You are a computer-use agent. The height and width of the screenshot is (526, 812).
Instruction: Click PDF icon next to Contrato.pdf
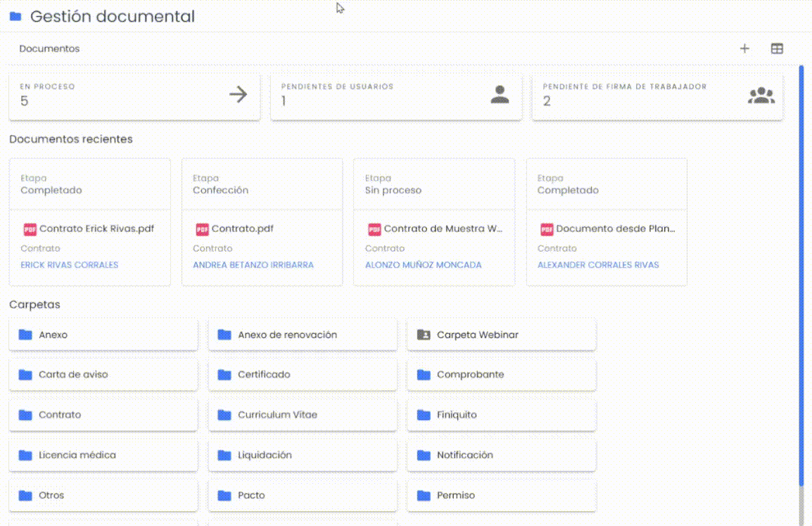tap(202, 229)
